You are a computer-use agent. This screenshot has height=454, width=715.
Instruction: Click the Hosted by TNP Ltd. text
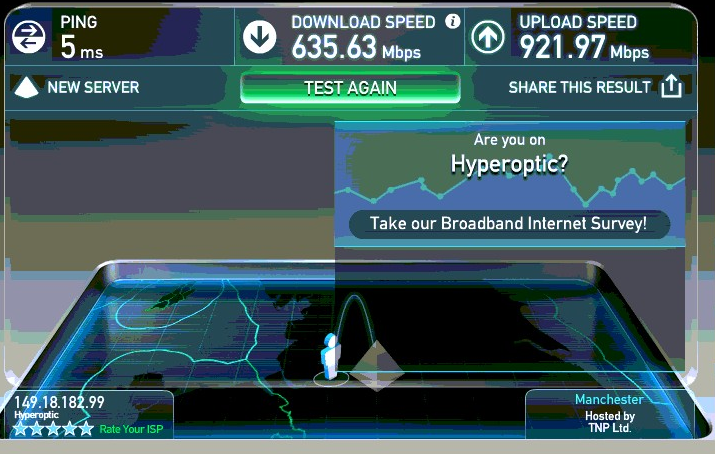[x=610, y=422]
